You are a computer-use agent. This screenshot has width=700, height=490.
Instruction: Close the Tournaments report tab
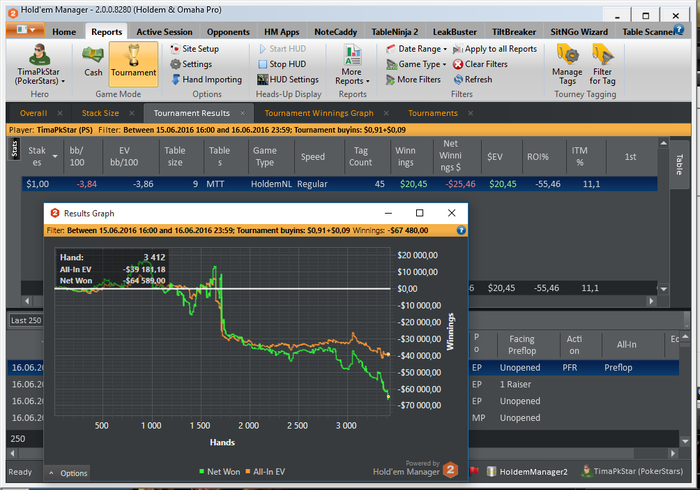[471, 113]
